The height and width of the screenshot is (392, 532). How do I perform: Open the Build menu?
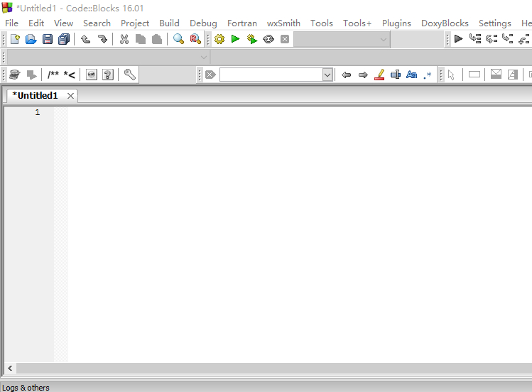(x=169, y=23)
